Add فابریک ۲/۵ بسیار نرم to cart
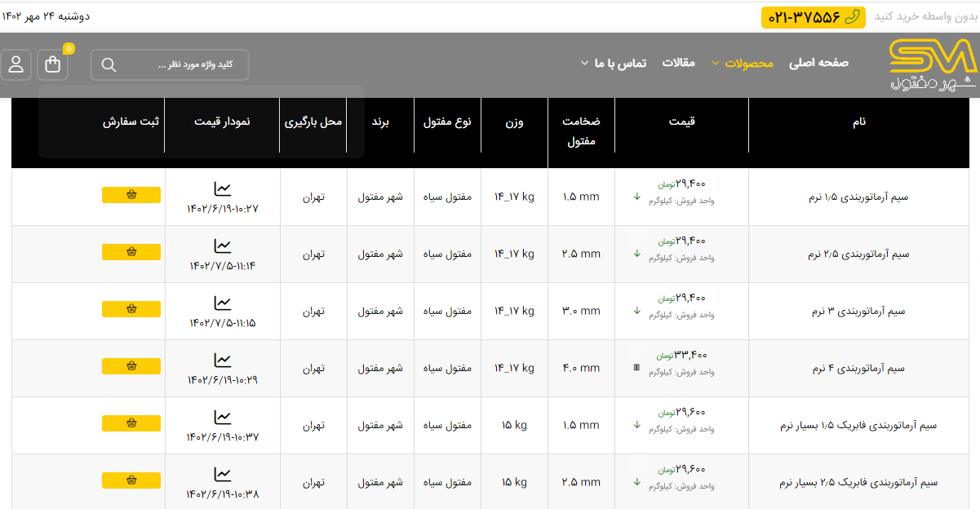The image size is (980, 509). 131,480
